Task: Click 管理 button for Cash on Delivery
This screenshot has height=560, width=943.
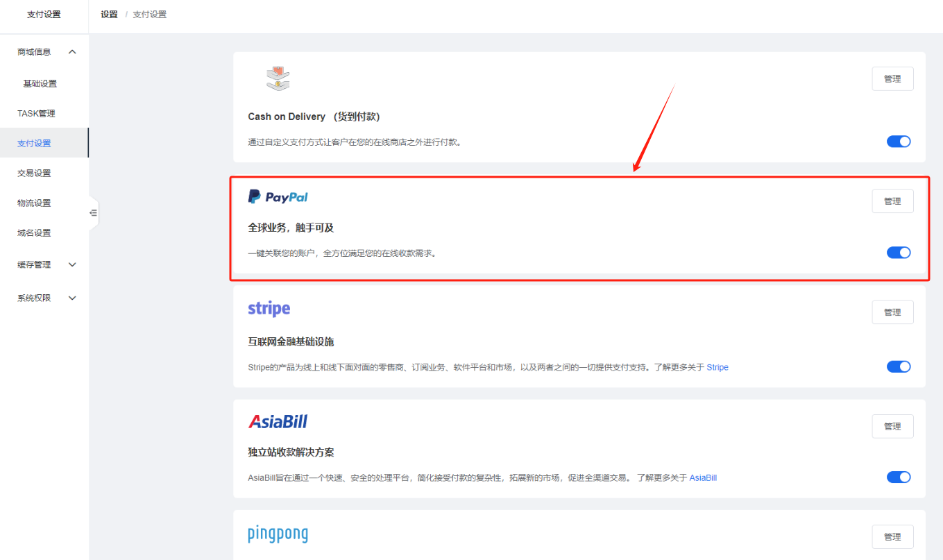Action: click(x=892, y=79)
